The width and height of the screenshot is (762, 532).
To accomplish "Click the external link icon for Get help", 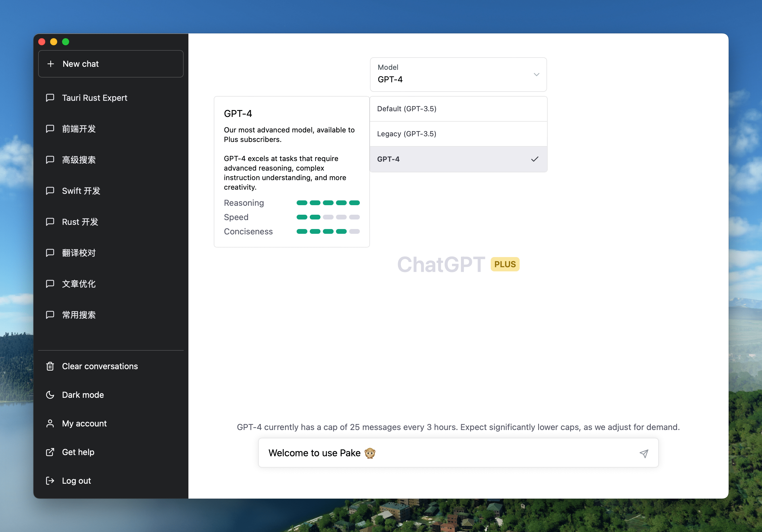I will 50,452.
